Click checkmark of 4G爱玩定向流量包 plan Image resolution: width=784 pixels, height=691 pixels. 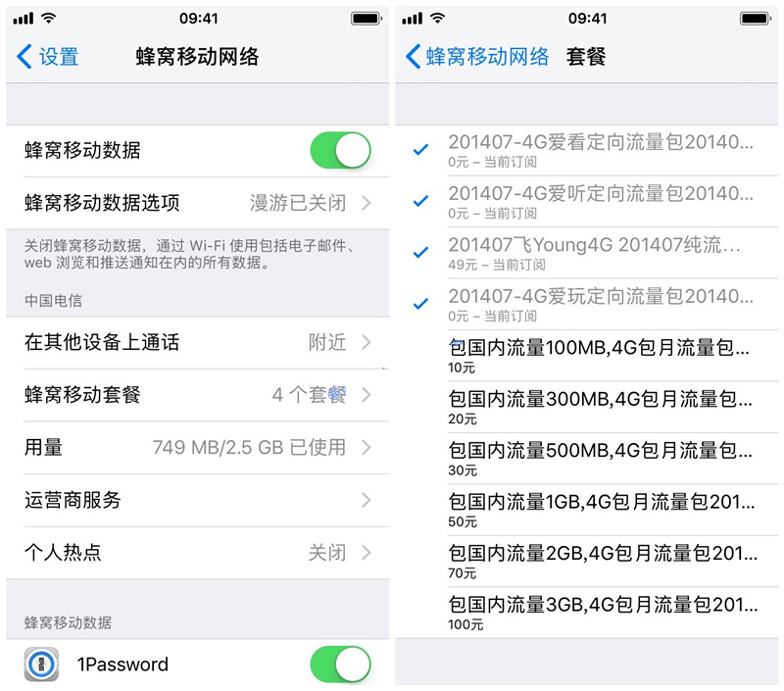click(420, 304)
